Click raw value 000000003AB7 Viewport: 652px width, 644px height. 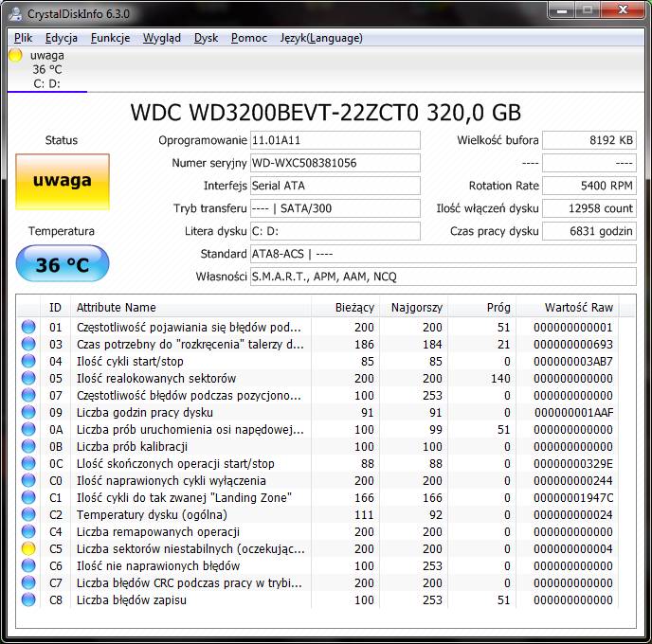(x=573, y=362)
